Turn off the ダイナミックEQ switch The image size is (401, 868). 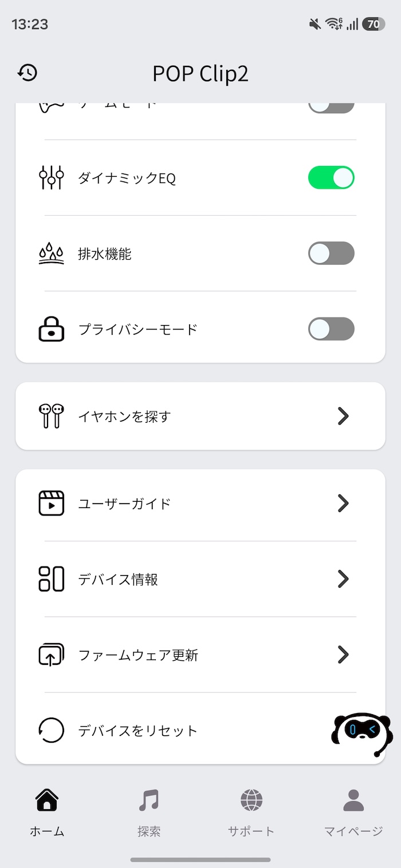pyautogui.click(x=331, y=178)
